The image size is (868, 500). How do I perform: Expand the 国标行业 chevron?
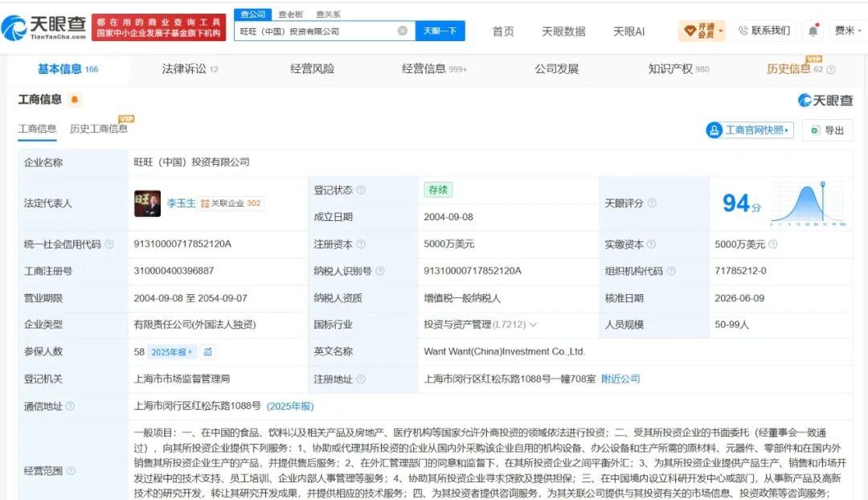(x=533, y=325)
